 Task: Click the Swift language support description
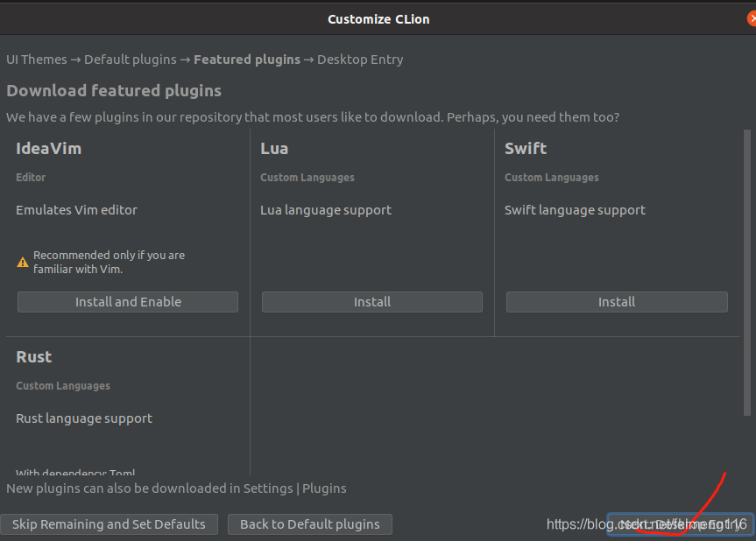[x=575, y=210]
